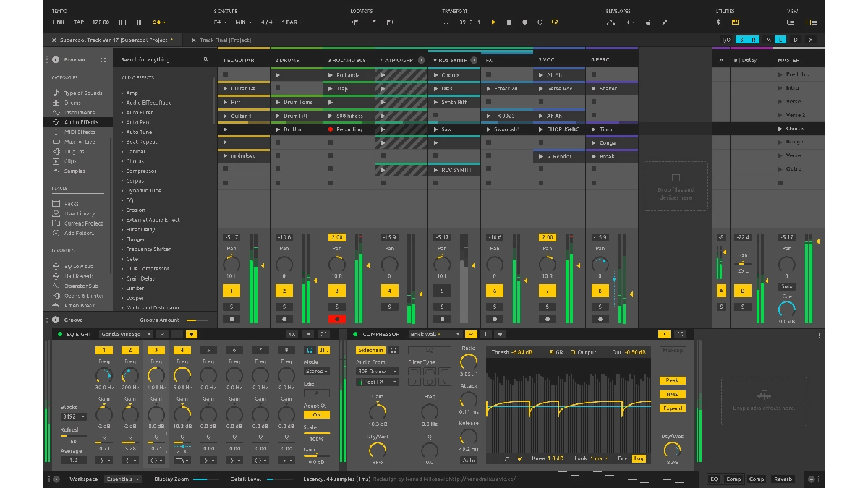Solo the 1 EL GUITAR track

(231, 307)
